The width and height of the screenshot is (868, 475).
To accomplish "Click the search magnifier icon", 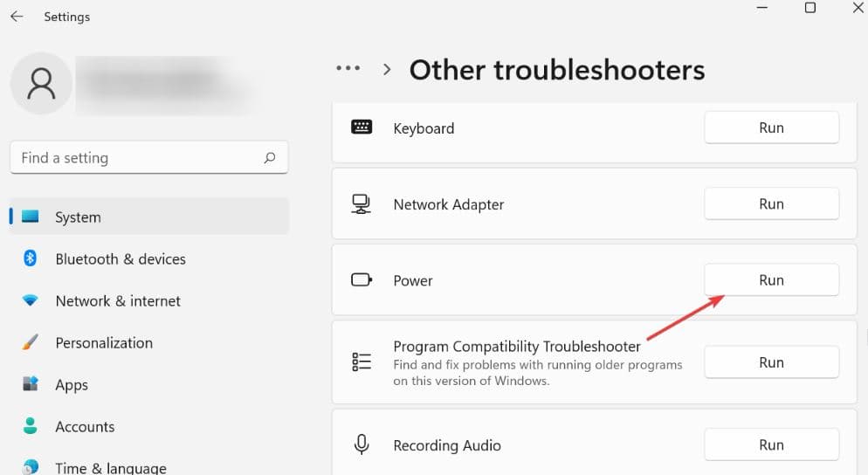I will (x=270, y=158).
